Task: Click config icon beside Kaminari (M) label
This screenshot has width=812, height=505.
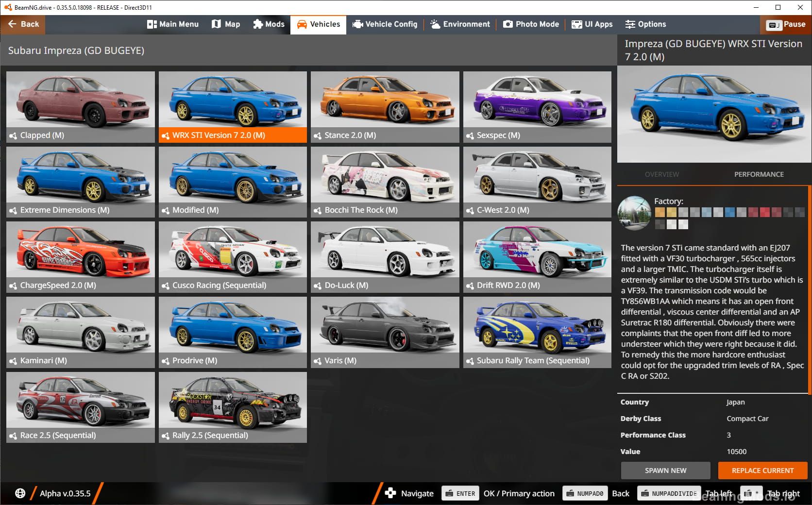Action: [13, 361]
